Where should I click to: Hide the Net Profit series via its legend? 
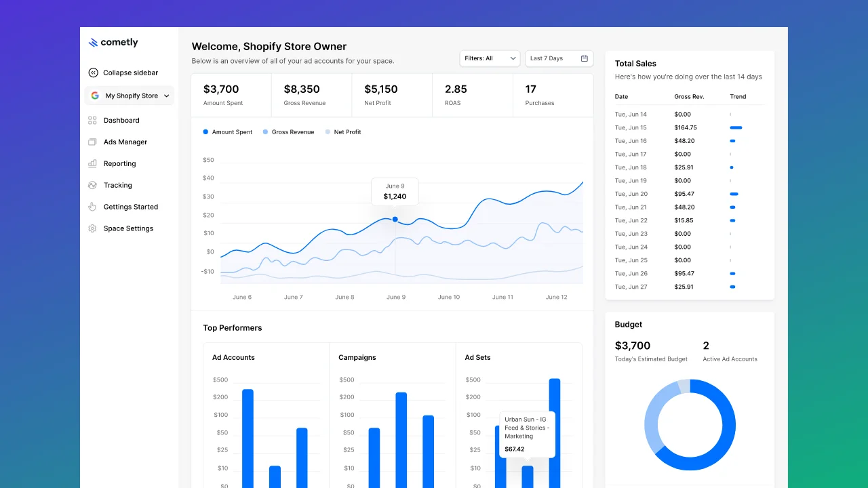click(343, 131)
